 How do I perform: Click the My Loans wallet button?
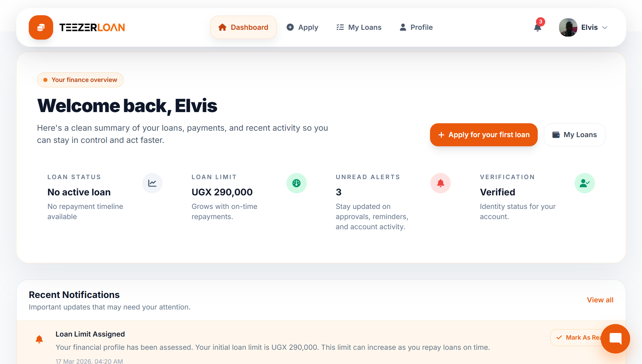coord(575,135)
